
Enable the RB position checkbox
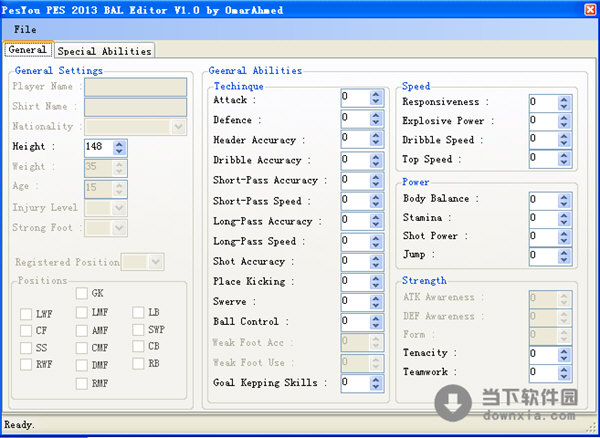138,363
